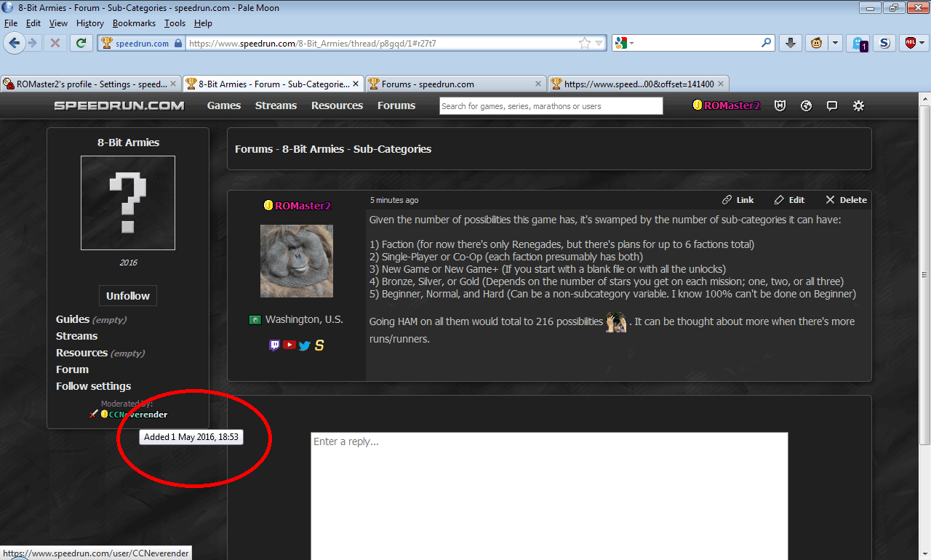This screenshot has width=931, height=560.
Task: Reload the page with the refresh button
Action: (80, 43)
